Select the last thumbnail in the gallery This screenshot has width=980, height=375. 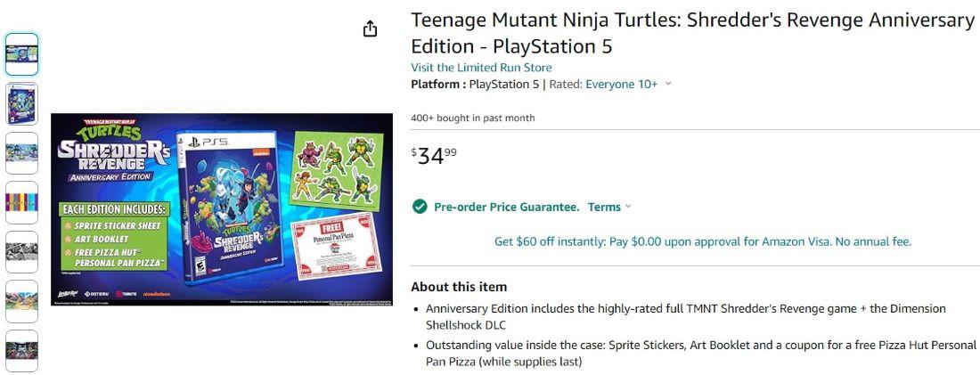point(21,350)
